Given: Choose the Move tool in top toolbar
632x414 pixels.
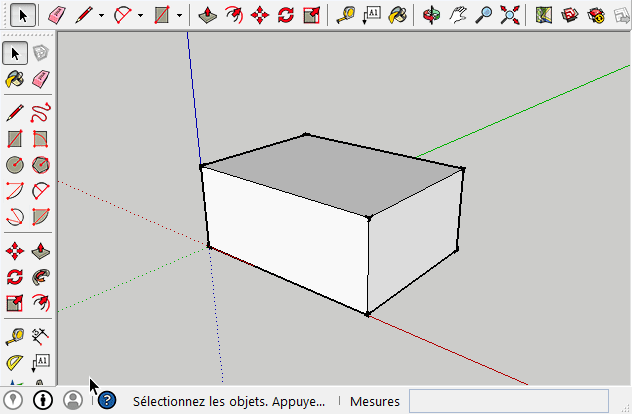Looking at the screenshot, I should [x=260, y=15].
